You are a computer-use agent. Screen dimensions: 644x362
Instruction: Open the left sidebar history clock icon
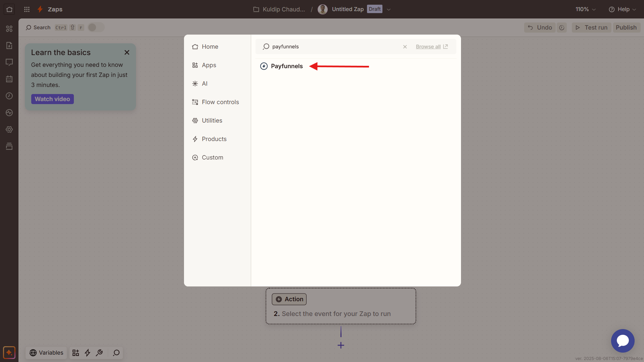[x=9, y=96]
